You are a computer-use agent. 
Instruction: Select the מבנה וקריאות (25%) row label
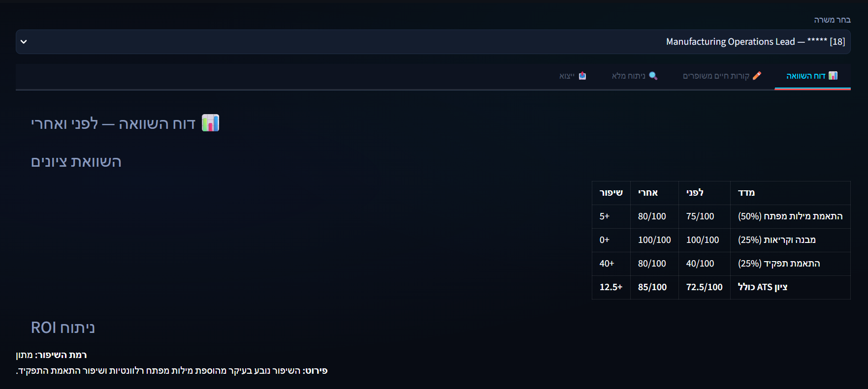(777, 240)
